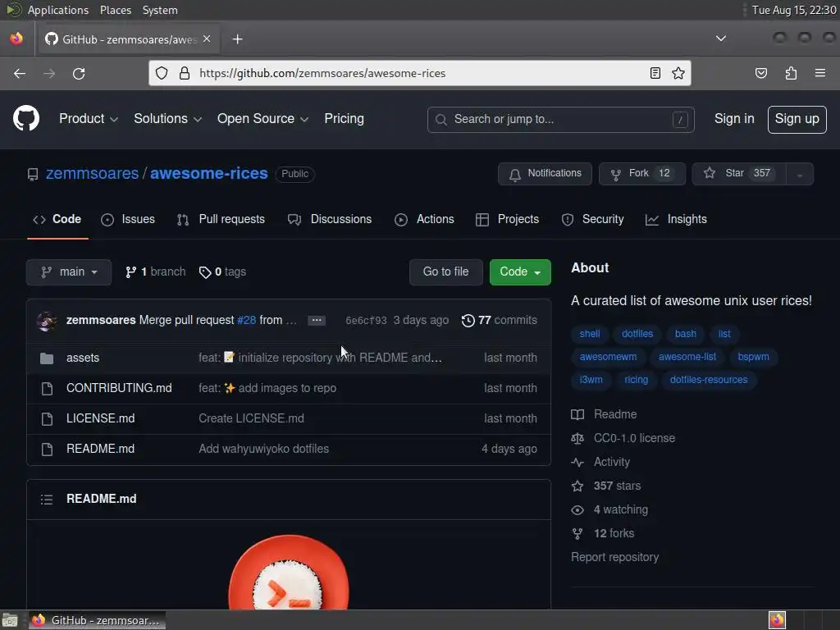
Task: Expand commit message ellipsis button
Action: click(x=317, y=321)
